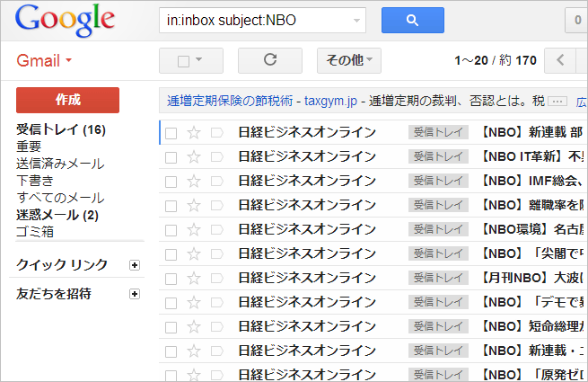This screenshot has height=382, width=588.
Task: Check the 【月刊NBO】大波 email checkbox
Action: pos(171,279)
